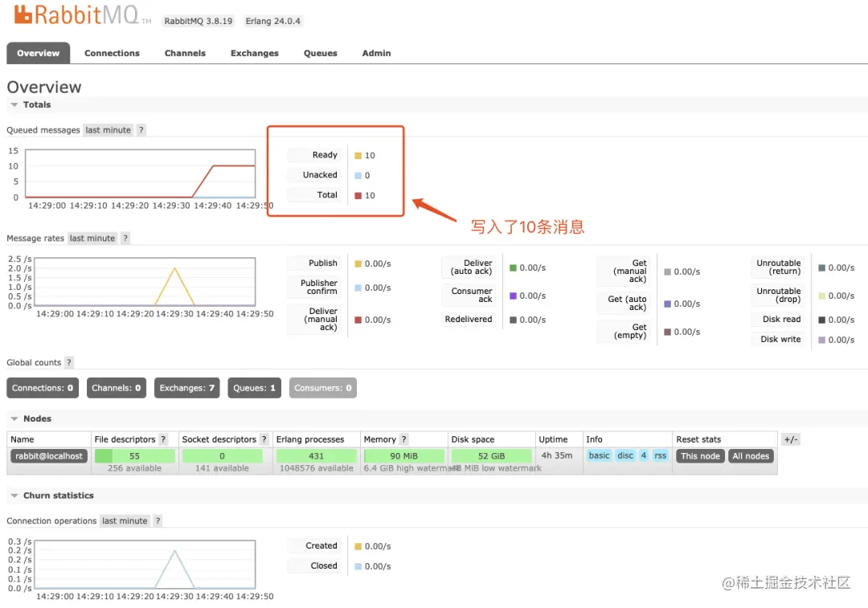Click the Deliver (auto ack) green swatch
This screenshot has width=868, height=608.
[513, 267]
